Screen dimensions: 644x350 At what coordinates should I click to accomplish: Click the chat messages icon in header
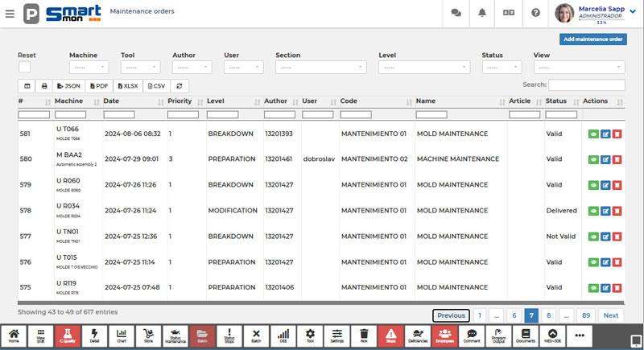[456, 13]
